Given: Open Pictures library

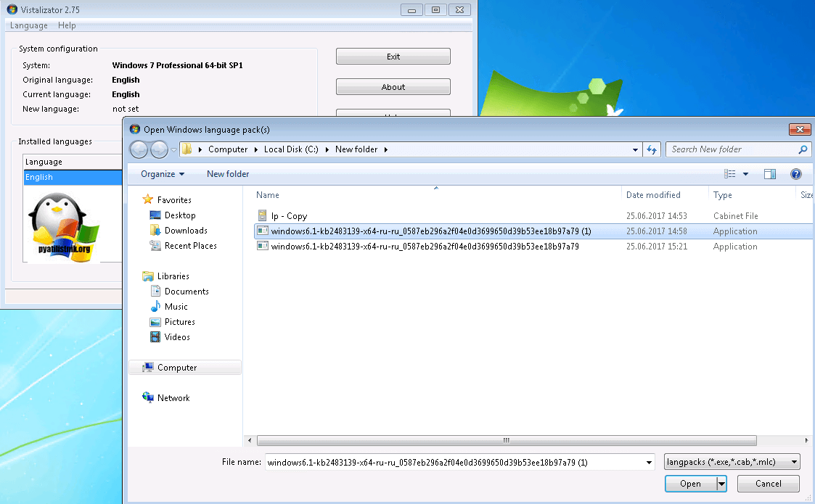Looking at the screenshot, I should 180,322.
